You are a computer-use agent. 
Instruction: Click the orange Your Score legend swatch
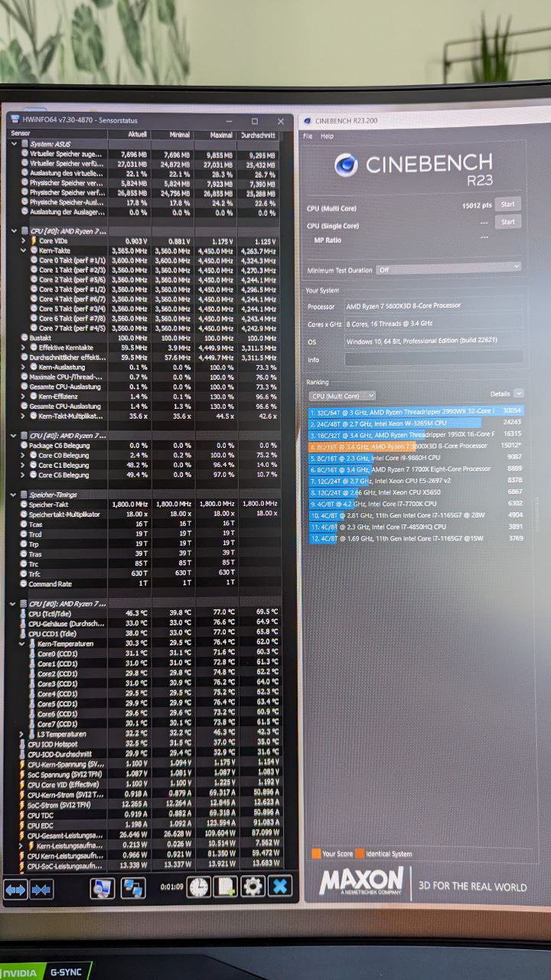point(316,853)
